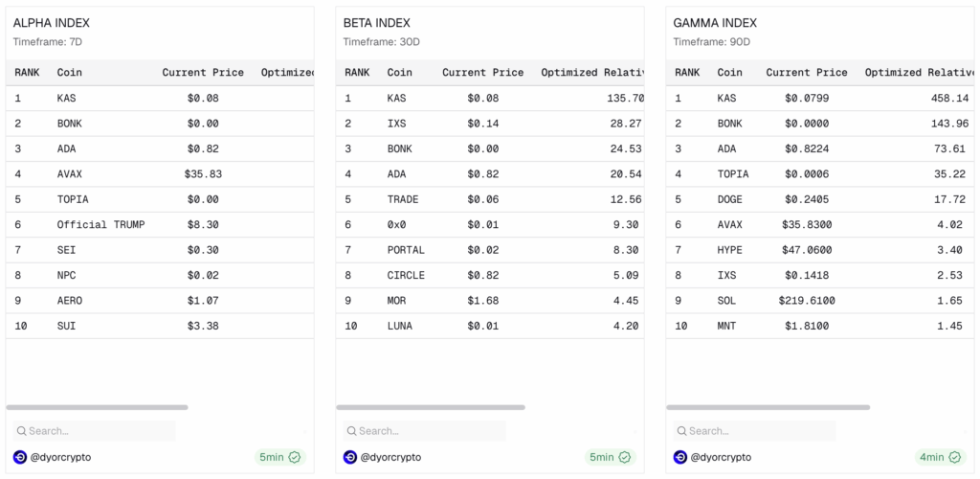Click the magnifier icon in the Alpha Index search
The height and width of the screenshot is (479, 980).
click(21, 431)
